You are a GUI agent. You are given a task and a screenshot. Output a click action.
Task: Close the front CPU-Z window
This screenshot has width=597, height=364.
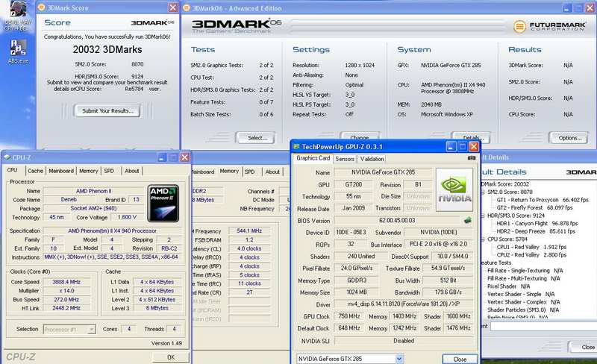[184, 157]
